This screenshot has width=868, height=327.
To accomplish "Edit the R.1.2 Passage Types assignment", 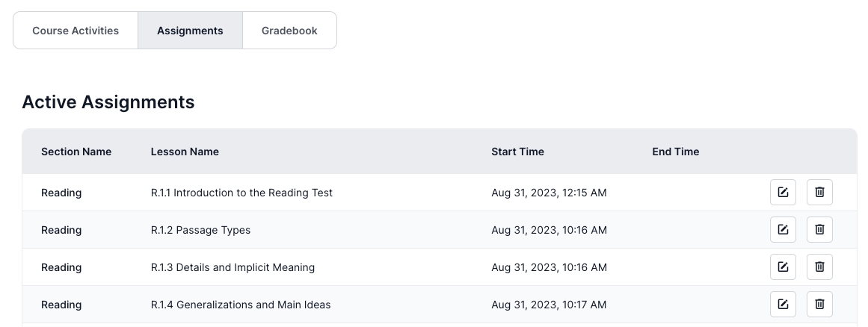I will (783, 229).
